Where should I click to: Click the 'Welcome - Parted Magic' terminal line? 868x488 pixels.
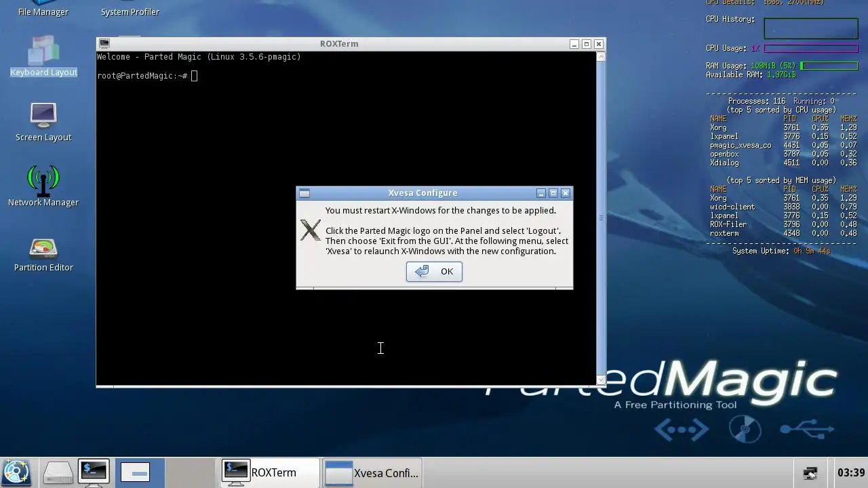click(x=199, y=57)
